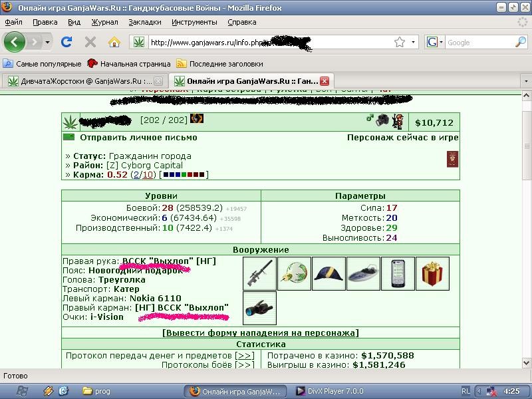This screenshot has height=399, width=532.
Task: Click the URL address field
Action: point(271,43)
